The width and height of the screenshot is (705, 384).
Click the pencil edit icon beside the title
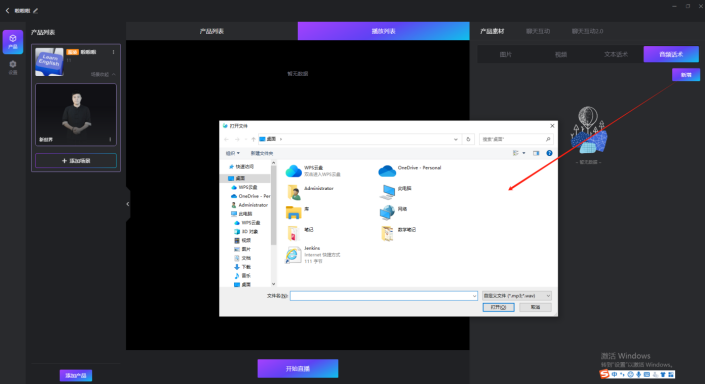(36, 11)
